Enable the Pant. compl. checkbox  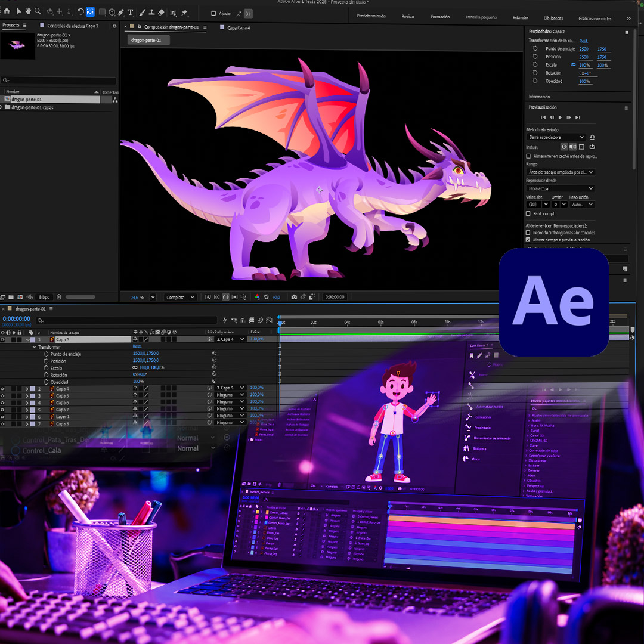[x=528, y=213]
